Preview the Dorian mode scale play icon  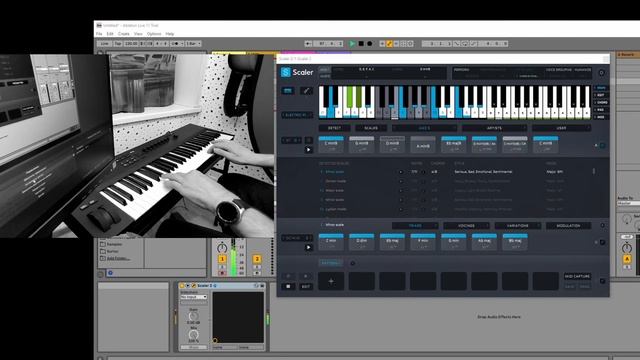pos(401,181)
